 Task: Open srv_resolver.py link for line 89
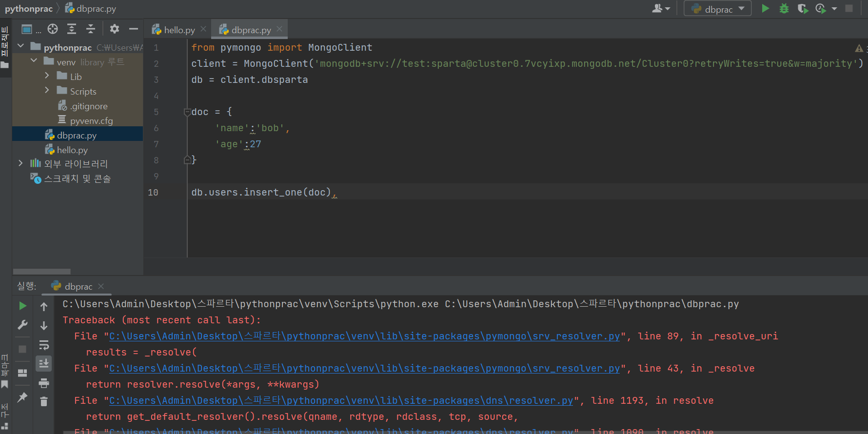click(365, 336)
